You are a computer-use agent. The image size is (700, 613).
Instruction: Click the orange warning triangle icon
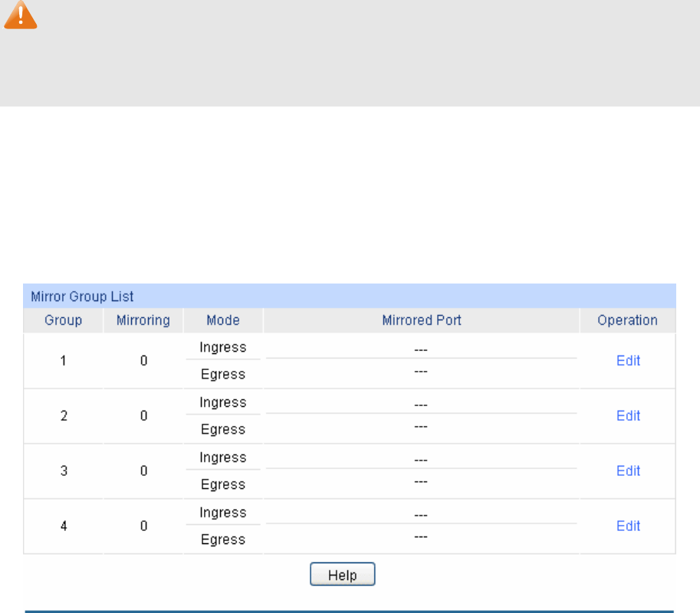(x=21, y=15)
